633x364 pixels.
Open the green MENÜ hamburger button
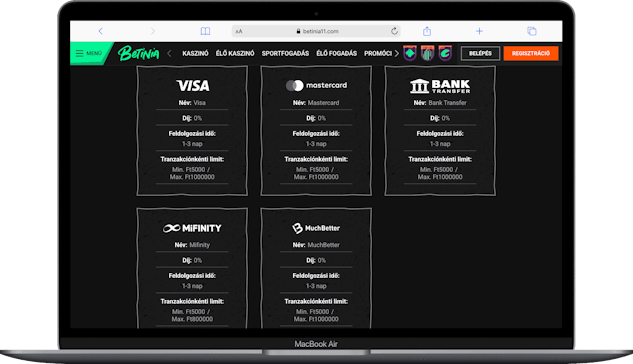point(89,53)
